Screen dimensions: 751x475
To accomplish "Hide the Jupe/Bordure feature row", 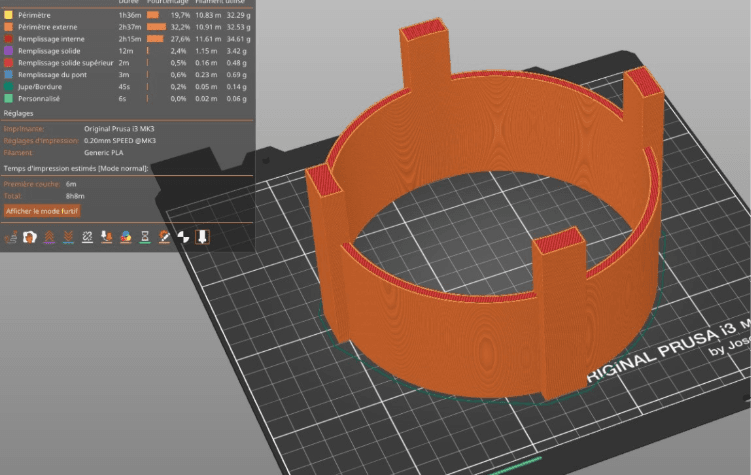I will click(127, 87).
